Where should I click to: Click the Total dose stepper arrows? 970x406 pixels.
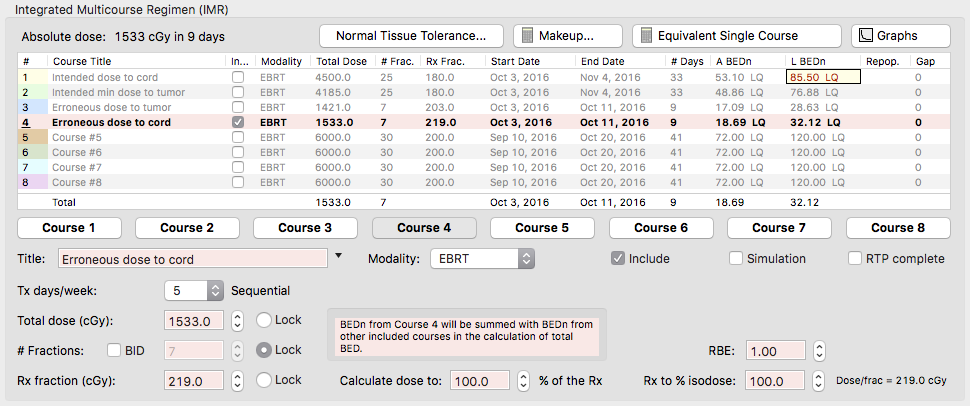tap(237, 321)
